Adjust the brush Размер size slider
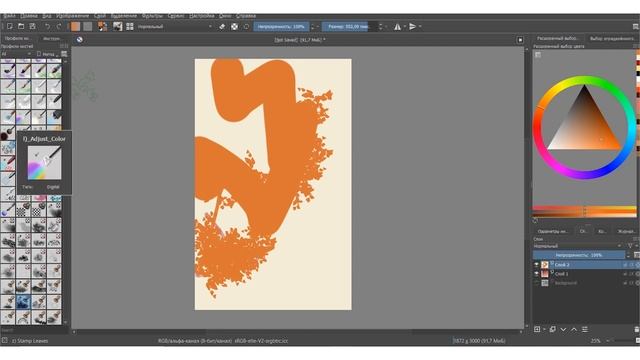Screen dimensions: 640x360 (x=349, y=27)
